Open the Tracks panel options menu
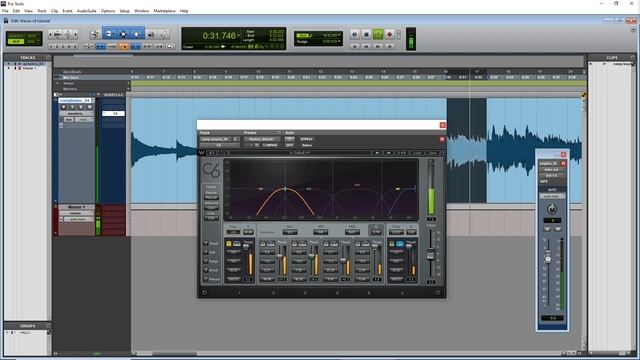Screen dimensions: 640x360 click(x=48, y=58)
